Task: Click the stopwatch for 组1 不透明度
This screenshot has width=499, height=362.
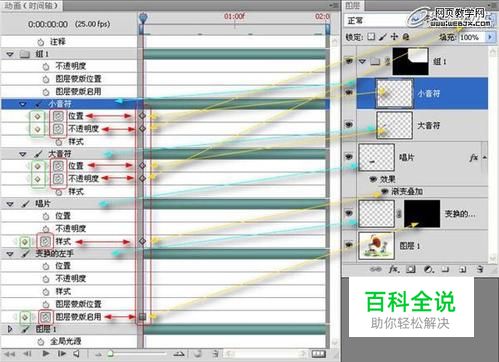Action: pos(46,67)
